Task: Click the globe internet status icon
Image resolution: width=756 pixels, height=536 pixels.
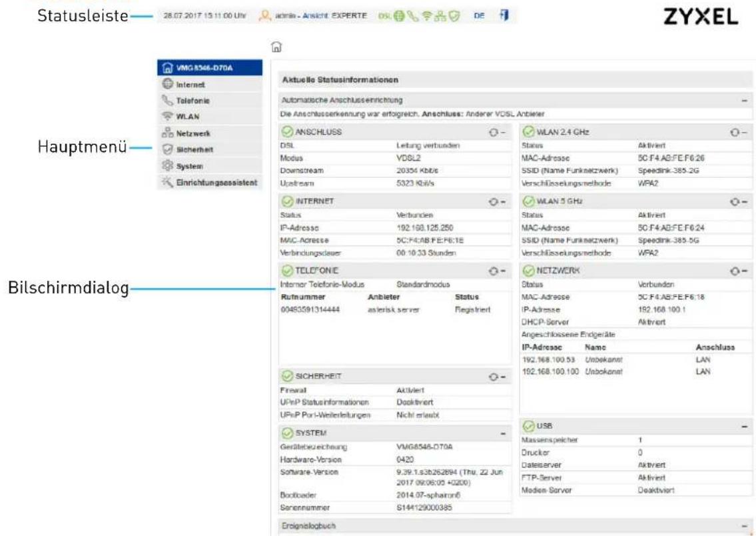Action: pos(399,16)
